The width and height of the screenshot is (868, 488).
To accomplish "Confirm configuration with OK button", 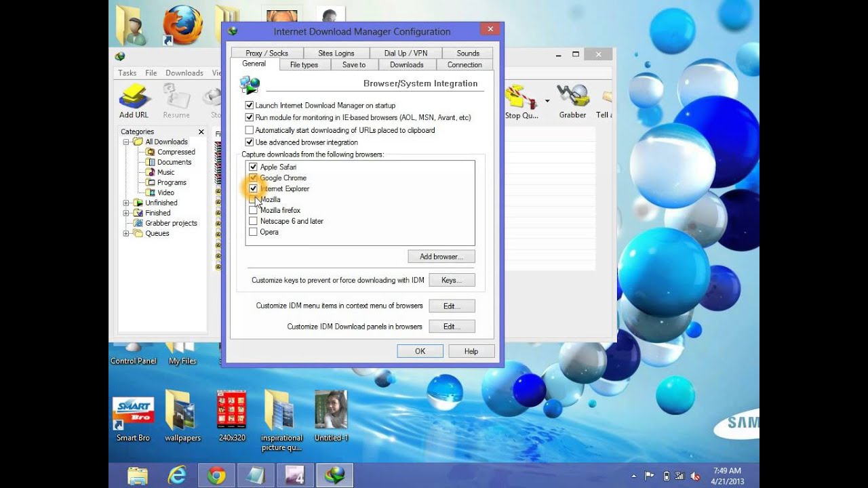I will pyautogui.click(x=420, y=351).
